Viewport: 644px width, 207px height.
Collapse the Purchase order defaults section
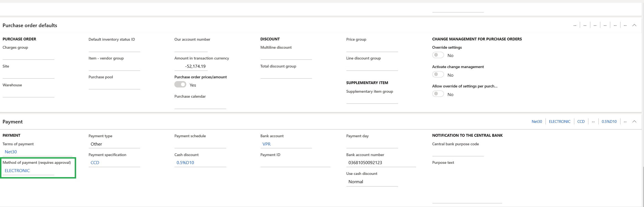point(634,25)
